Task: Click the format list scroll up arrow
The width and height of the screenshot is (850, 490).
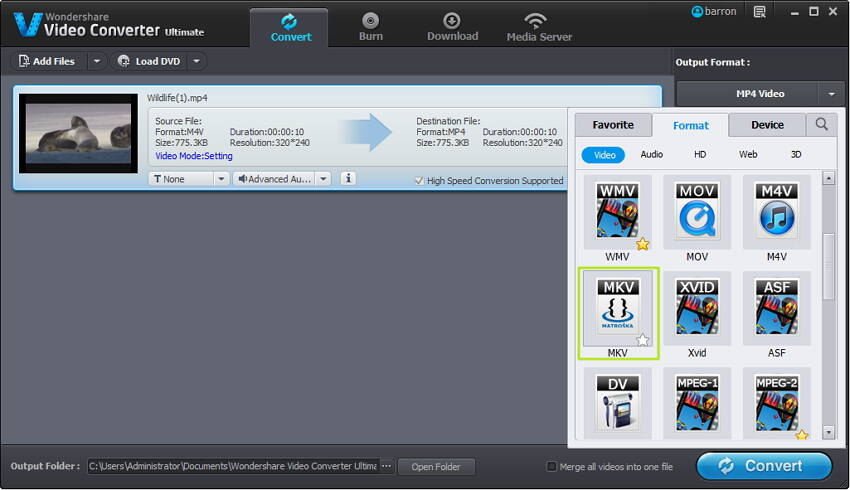Action: (828, 178)
